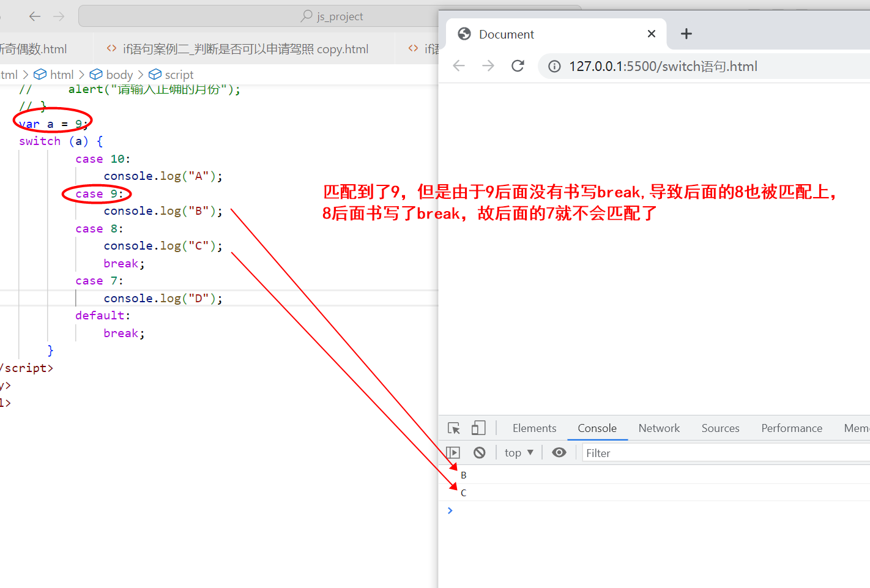
Task: Clear the console messages
Action: coord(480,452)
